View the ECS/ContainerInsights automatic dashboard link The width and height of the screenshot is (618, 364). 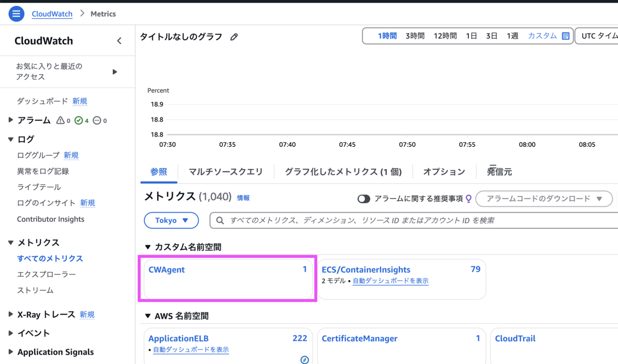tap(390, 281)
